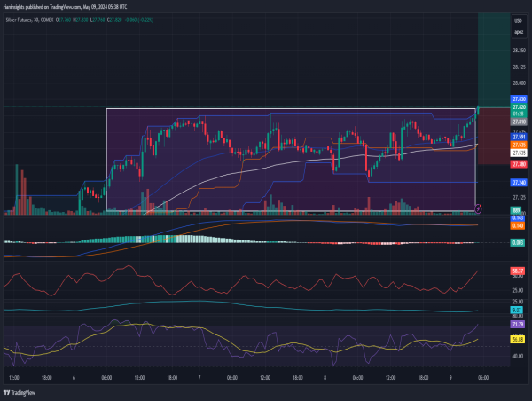Click the 28.250 price scale label
The image size is (532, 401).
tap(519, 51)
